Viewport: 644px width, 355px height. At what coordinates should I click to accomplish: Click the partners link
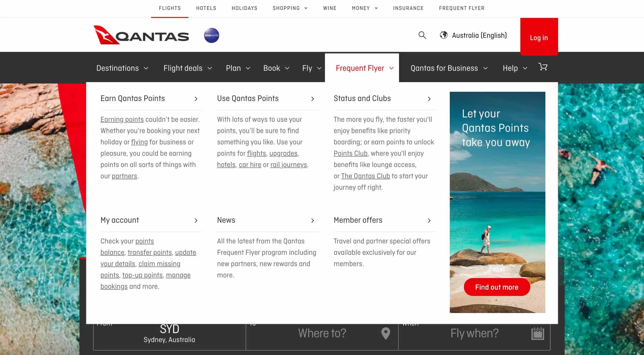tap(124, 176)
